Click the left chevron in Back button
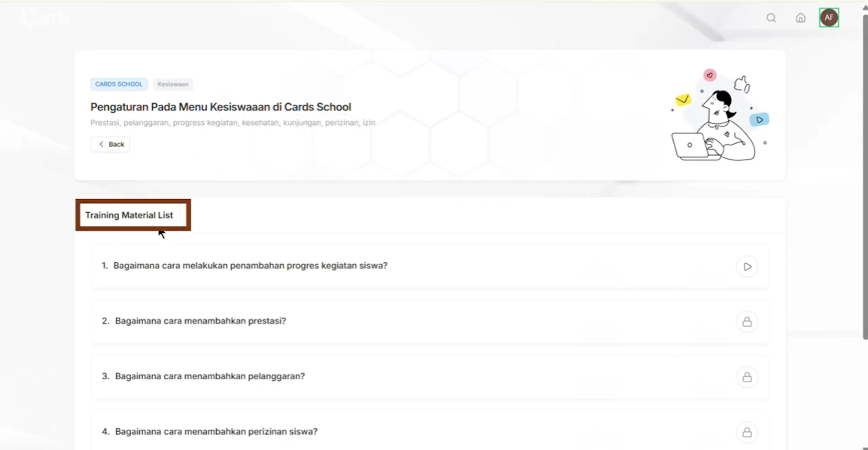 [101, 144]
